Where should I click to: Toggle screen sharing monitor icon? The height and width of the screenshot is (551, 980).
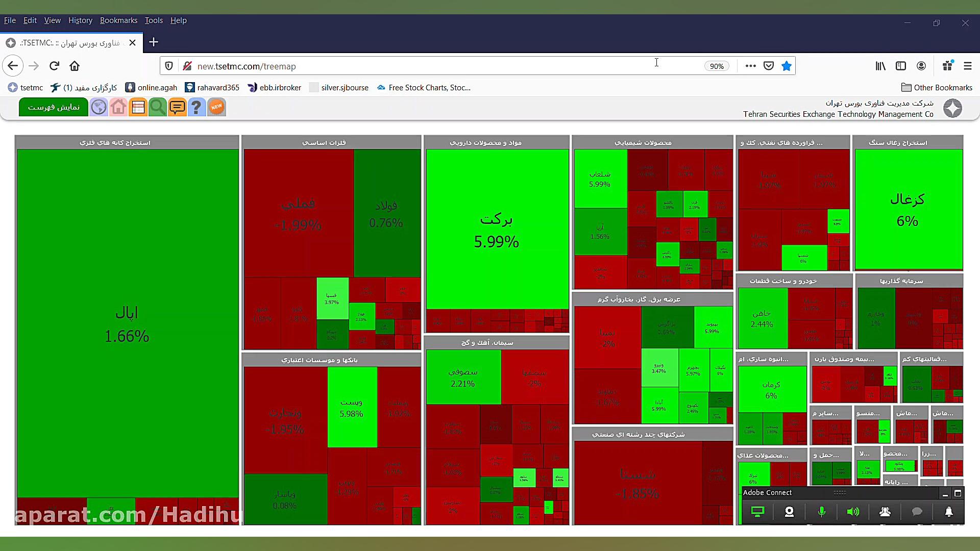(x=757, y=512)
